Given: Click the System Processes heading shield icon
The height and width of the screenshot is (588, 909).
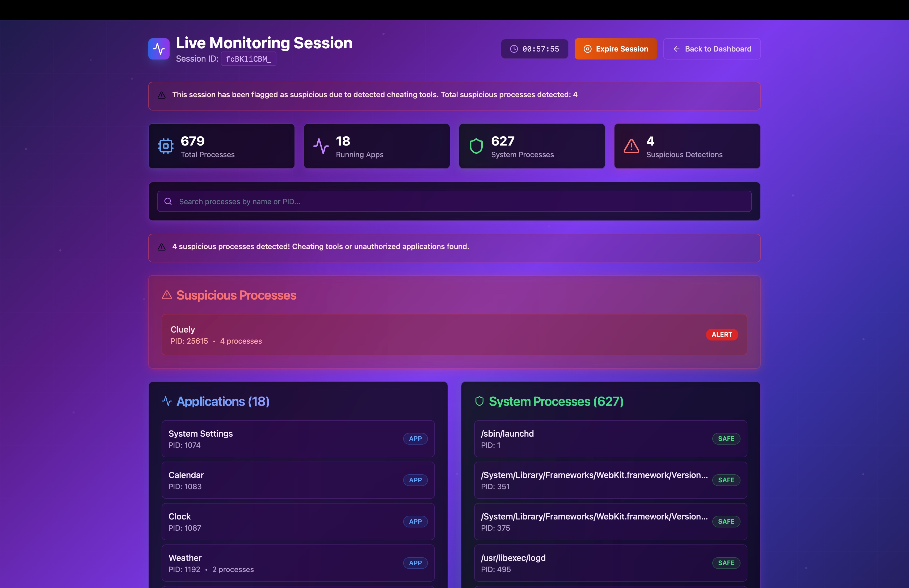Looking at the screenshot, I should coord(479,401).
